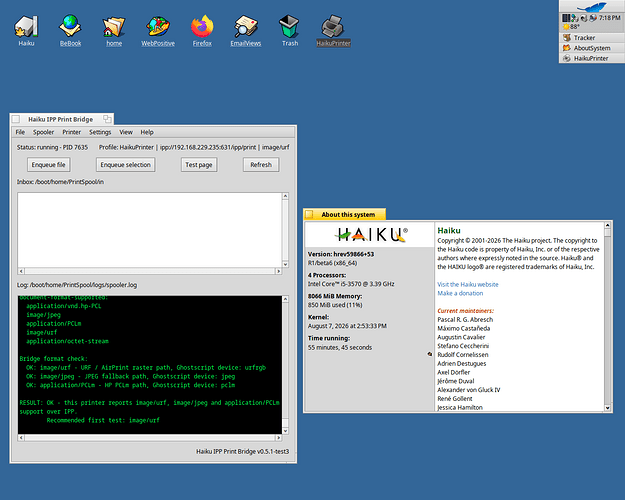
Task: Click the Enqueue selection button
Action: 126,165
